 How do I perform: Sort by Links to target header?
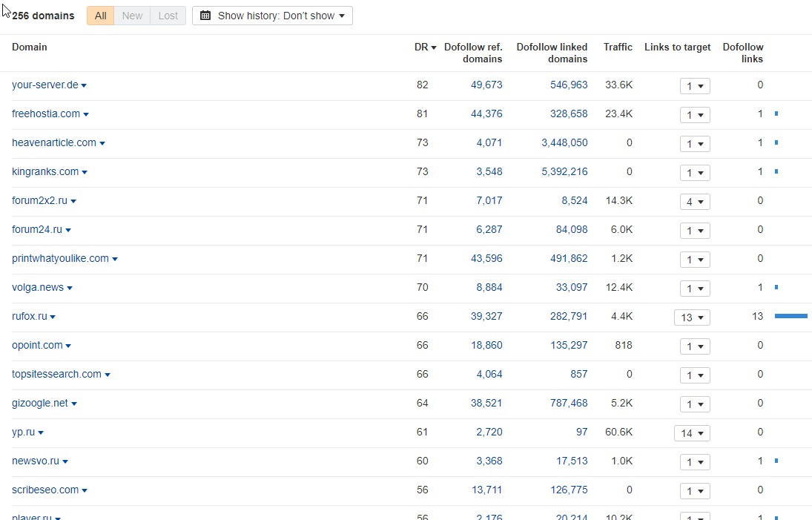click(677, 47)
